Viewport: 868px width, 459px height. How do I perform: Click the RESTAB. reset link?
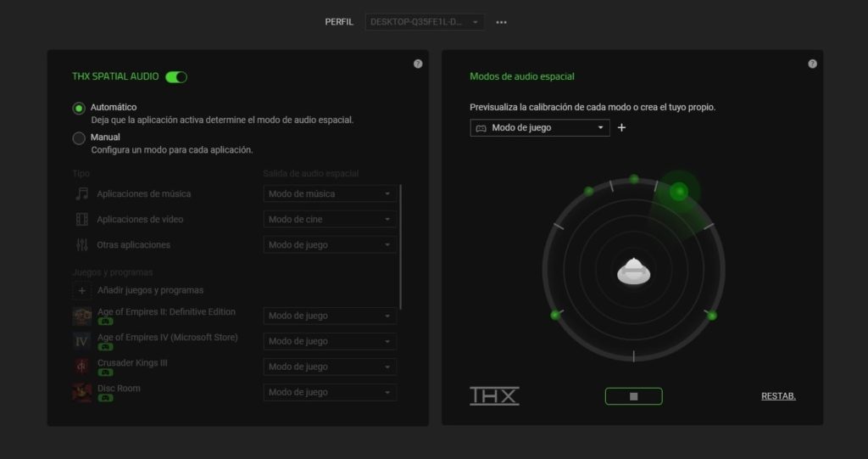point(778,396)
